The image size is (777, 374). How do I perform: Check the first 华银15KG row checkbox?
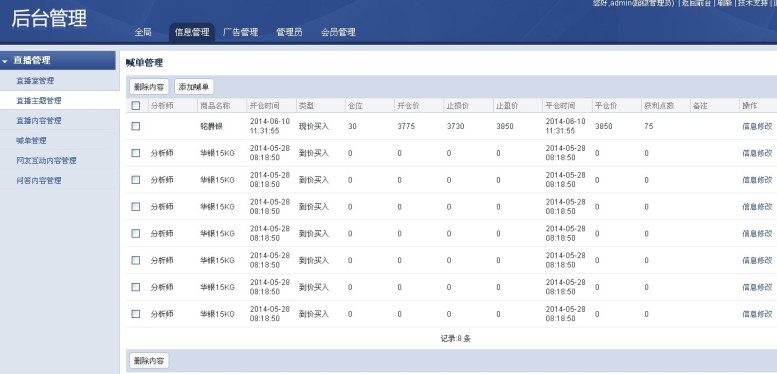point(136,153)
